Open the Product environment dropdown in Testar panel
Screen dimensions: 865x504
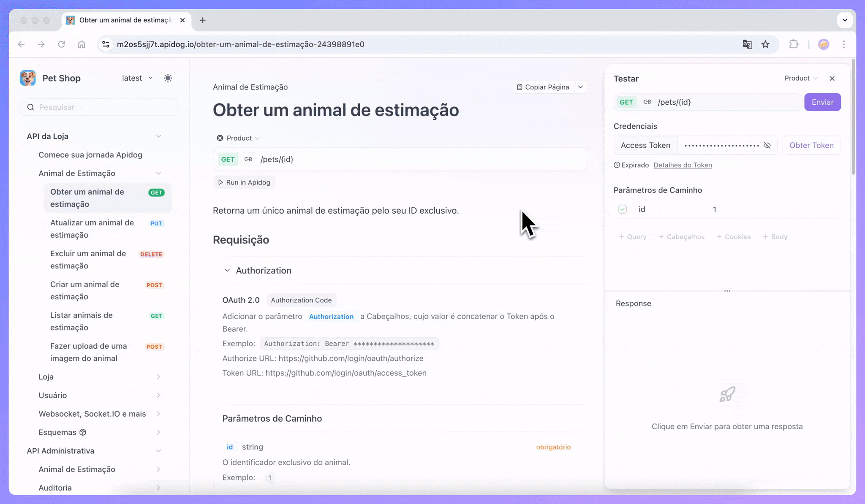pos(801,78)
